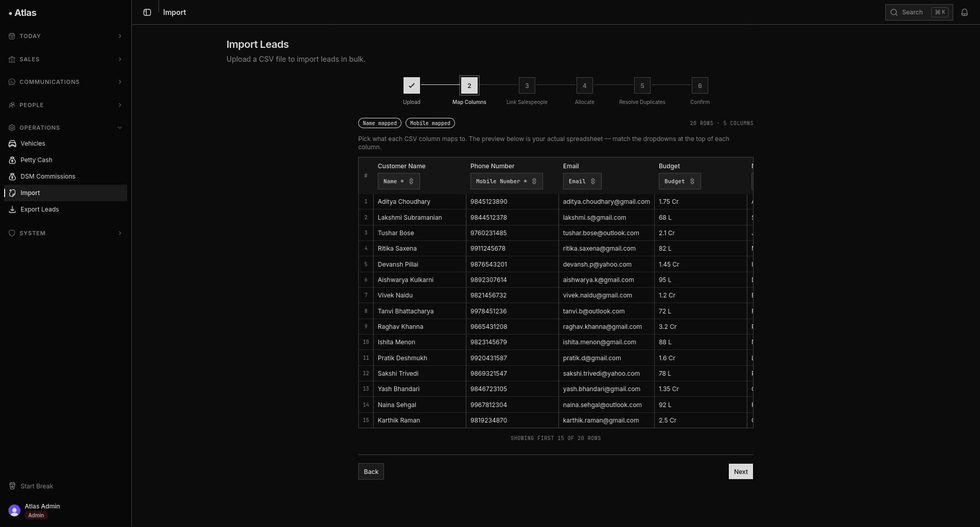The width and height of the screenshot is (980, 527).
Task: Click the Operations gear icon
Action: point(12,128)
